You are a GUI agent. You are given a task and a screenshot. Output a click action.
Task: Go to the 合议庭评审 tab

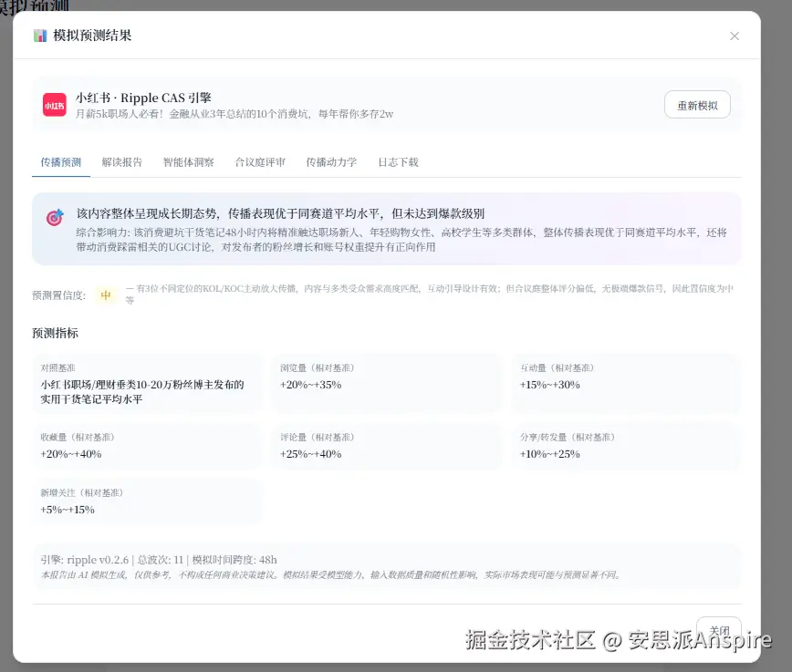[x=260, y=162]
